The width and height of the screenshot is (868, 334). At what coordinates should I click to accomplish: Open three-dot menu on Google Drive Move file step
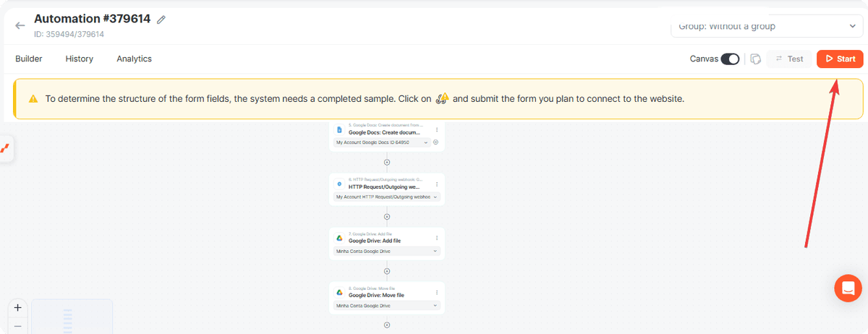(x=437, y=293)
